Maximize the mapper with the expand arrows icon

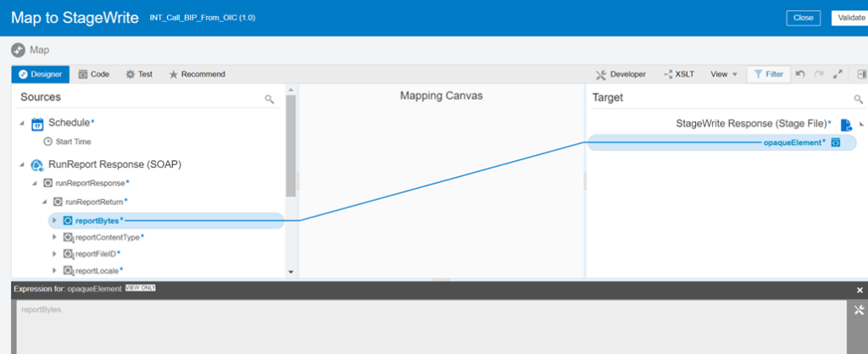click(x=837, y=75)
